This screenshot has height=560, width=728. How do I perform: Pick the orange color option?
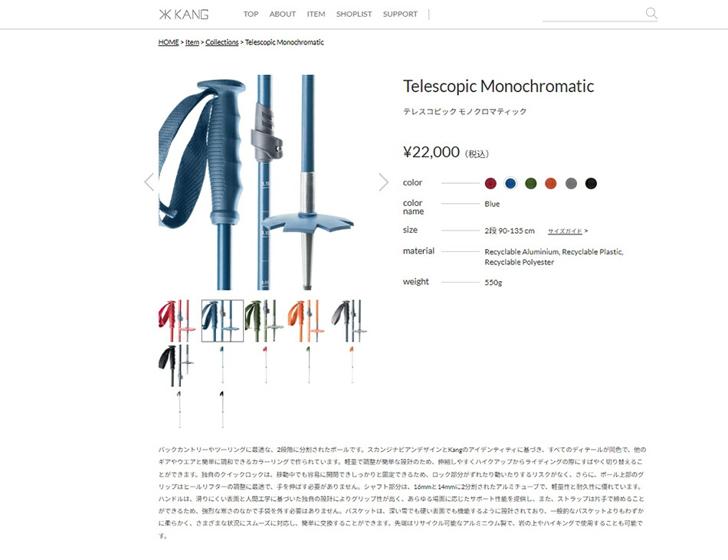(551, 183)
